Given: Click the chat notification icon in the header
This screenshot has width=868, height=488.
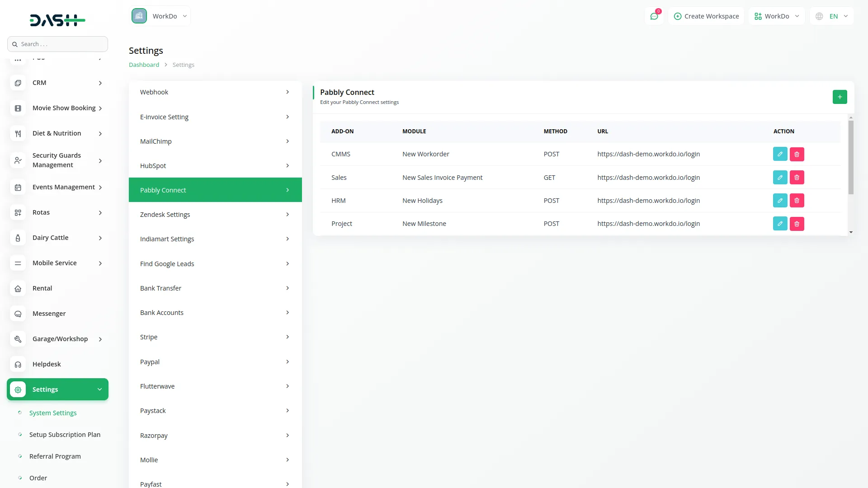Looking at the screenshot, I should 654,16.
